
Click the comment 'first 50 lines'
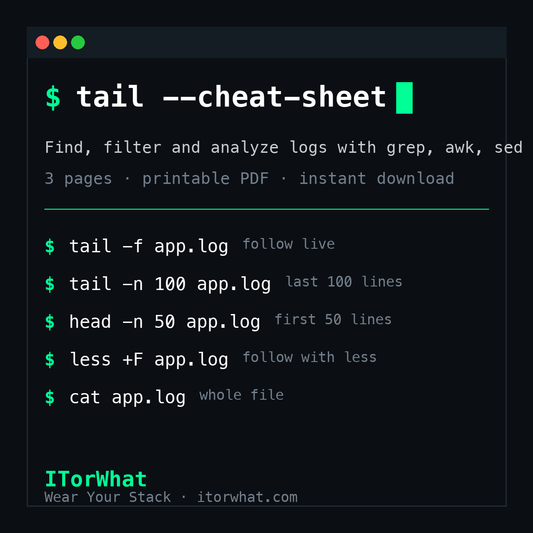pos(333,320)
